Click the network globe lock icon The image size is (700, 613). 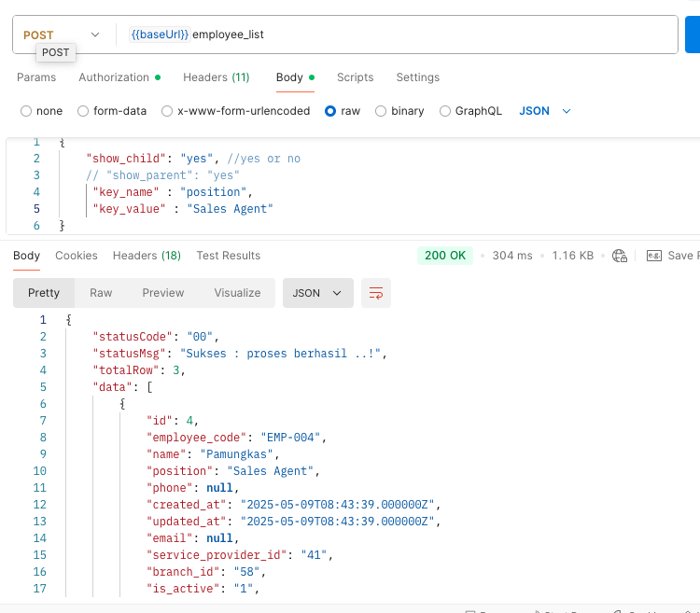pyautogui.click(x=620, y=256)
